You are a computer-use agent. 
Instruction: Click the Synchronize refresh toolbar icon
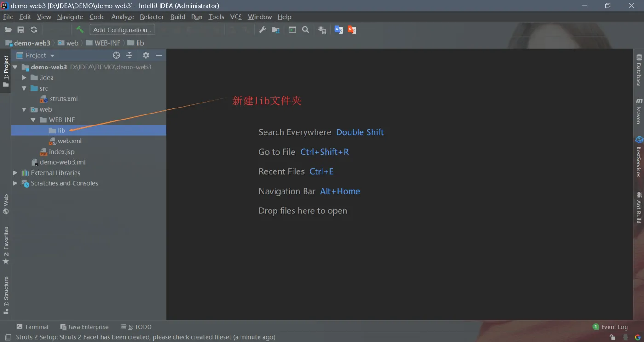pos(34,29)
